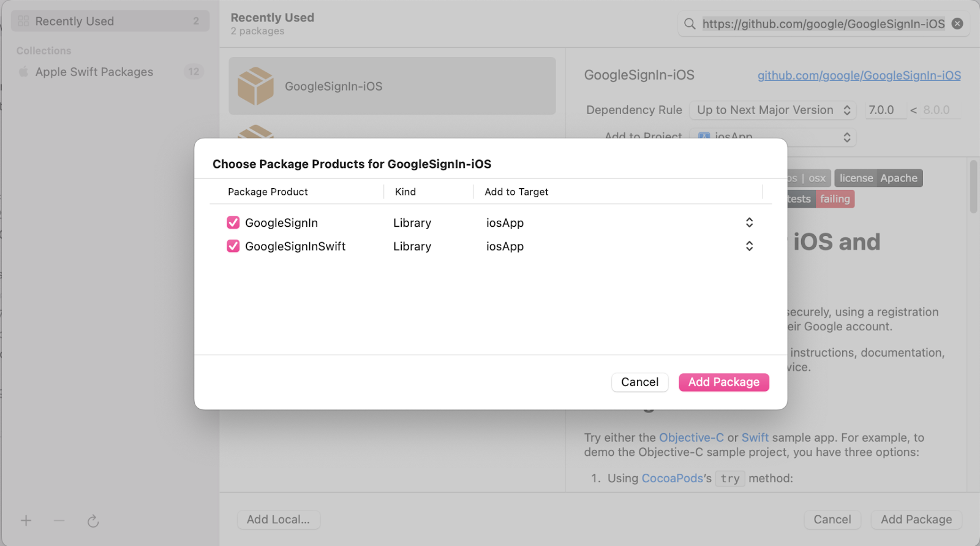Click the plus add collection button
The width and height of the screenshot is (980, 546).
(26, 520)
